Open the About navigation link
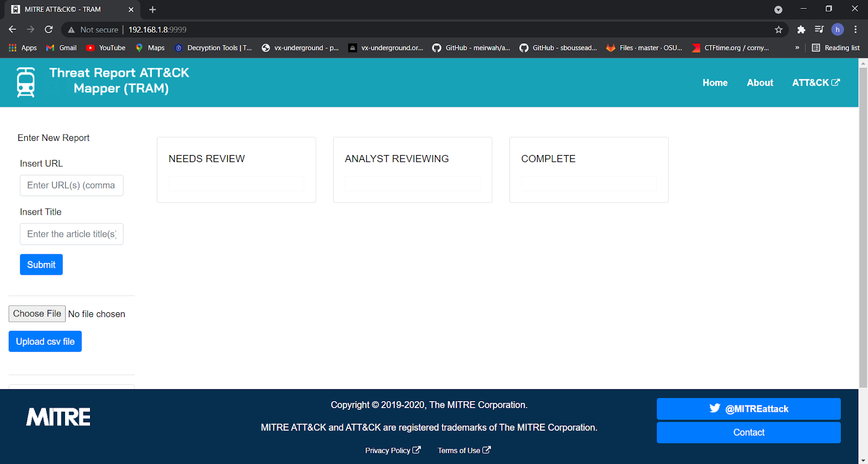868x464 pixels. point(760,83)
